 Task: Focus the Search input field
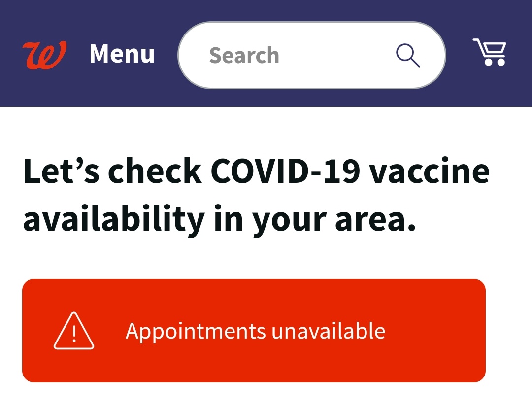click(312, 55)
